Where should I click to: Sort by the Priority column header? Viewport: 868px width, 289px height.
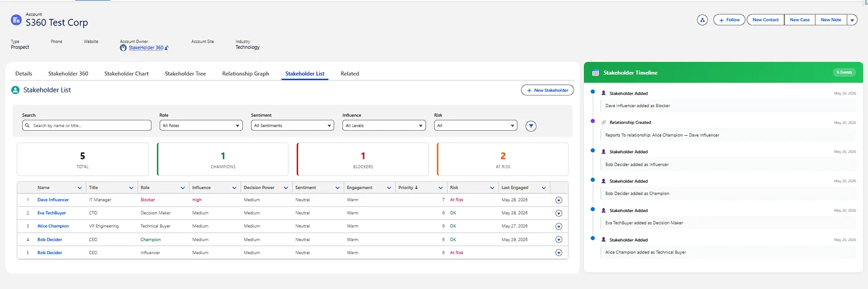pyautogui.click(x=408, y=187)
